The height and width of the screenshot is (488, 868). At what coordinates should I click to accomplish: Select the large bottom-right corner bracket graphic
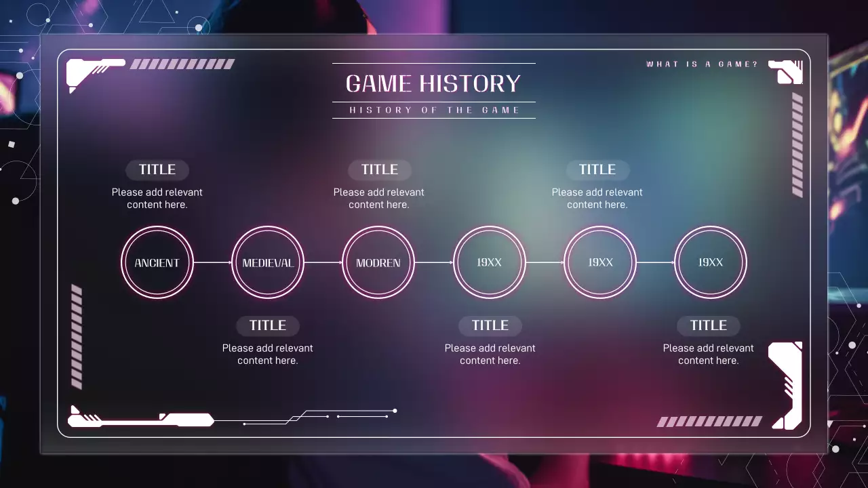click(787, 383)
